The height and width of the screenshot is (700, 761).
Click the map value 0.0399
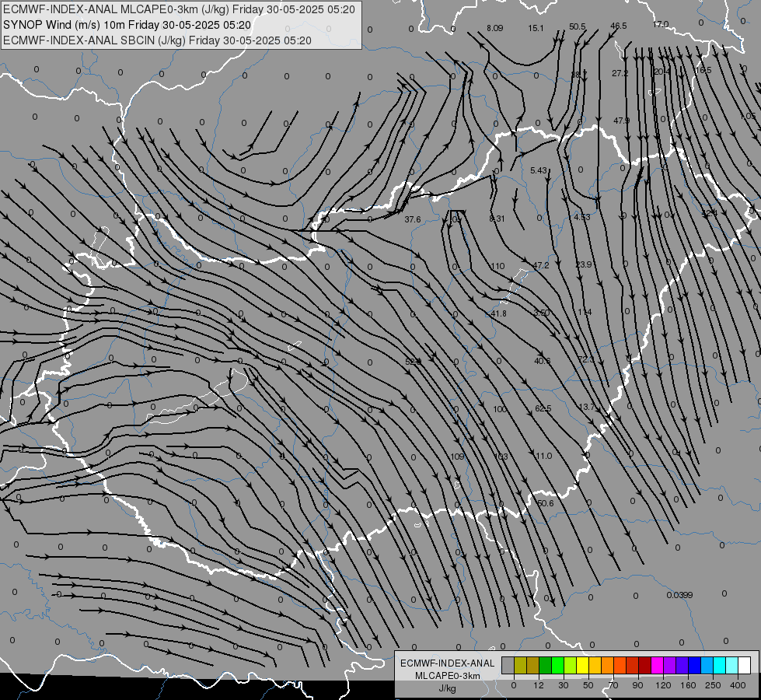(679, 595)
